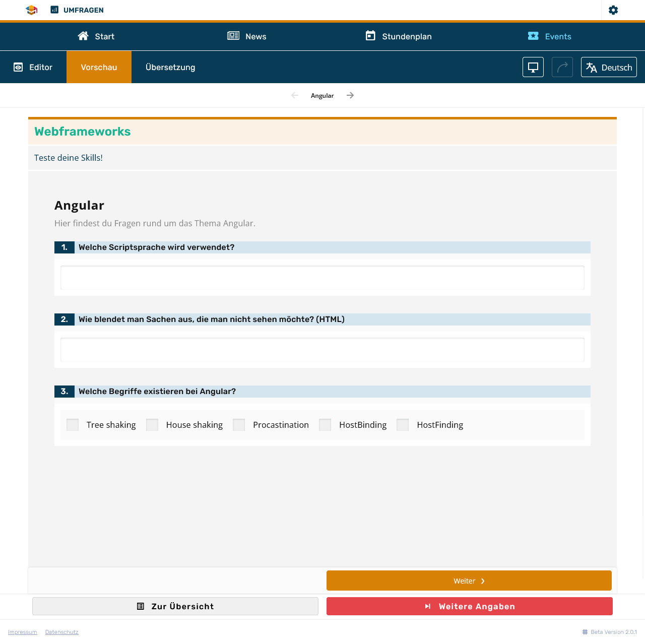Viewport: 645px width, 644px height.
Task: Click the Start home icon
Action: [83, 36]
